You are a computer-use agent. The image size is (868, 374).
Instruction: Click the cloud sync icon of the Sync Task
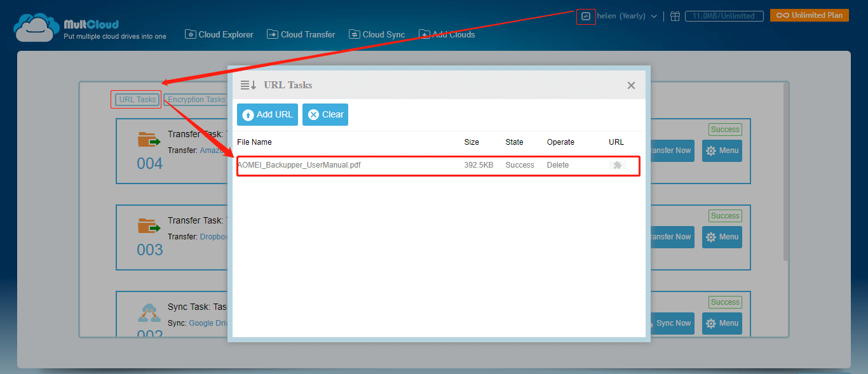pyautogui.click(x=149, y=312)
